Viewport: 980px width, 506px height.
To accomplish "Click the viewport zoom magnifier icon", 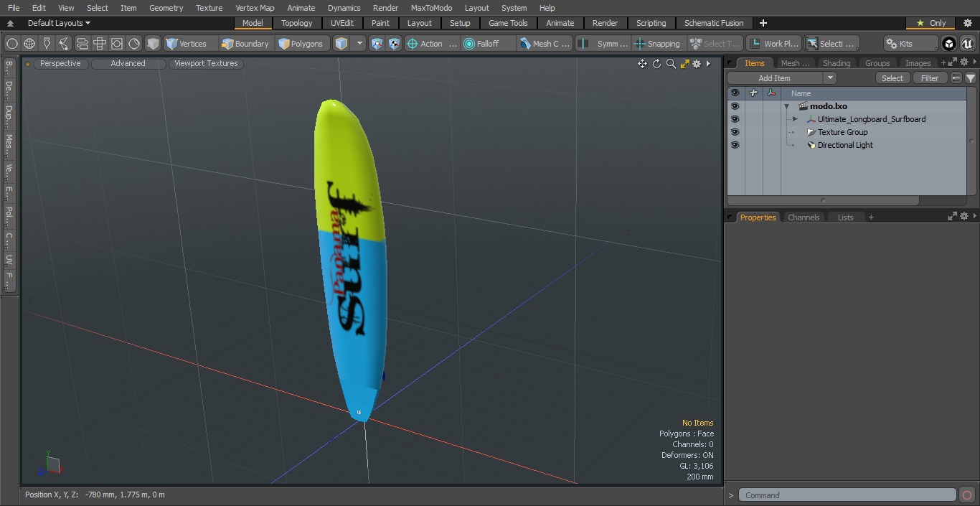I will point(671,64).
